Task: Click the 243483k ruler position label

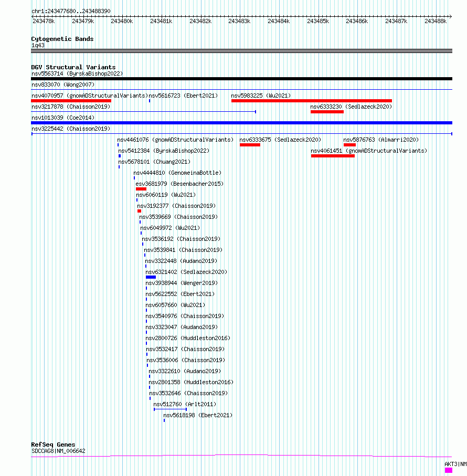Action: (x=239, y=21)
